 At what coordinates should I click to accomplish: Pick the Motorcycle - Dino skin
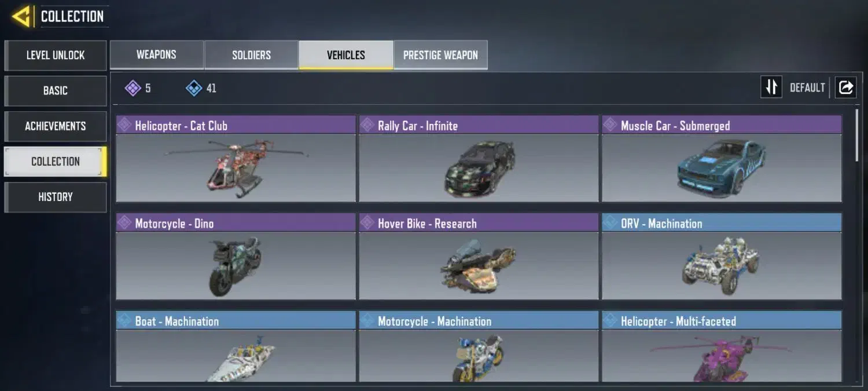pyautogui.click(x=236, y=257)
